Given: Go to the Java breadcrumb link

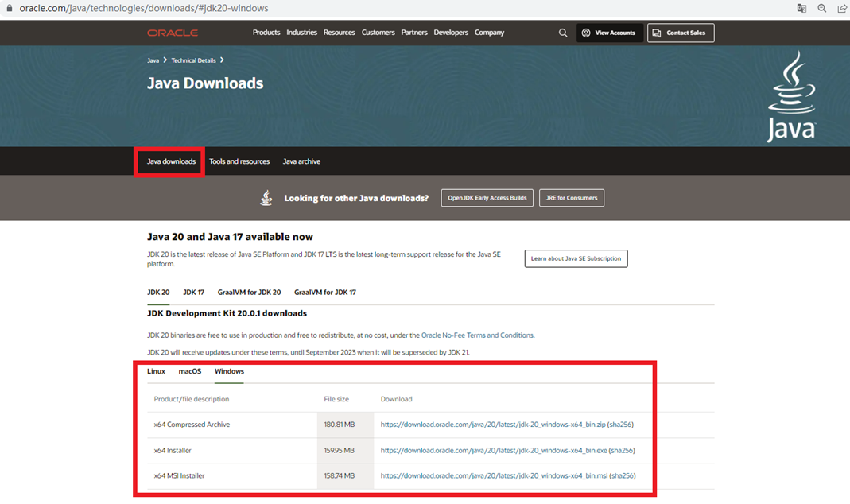Looking at the screenshot, I should click(x=153, y=60).
